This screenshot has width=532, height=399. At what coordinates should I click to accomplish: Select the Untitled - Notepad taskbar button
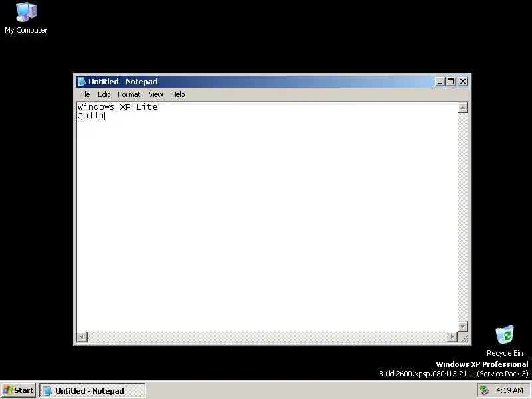pos(92,391)
